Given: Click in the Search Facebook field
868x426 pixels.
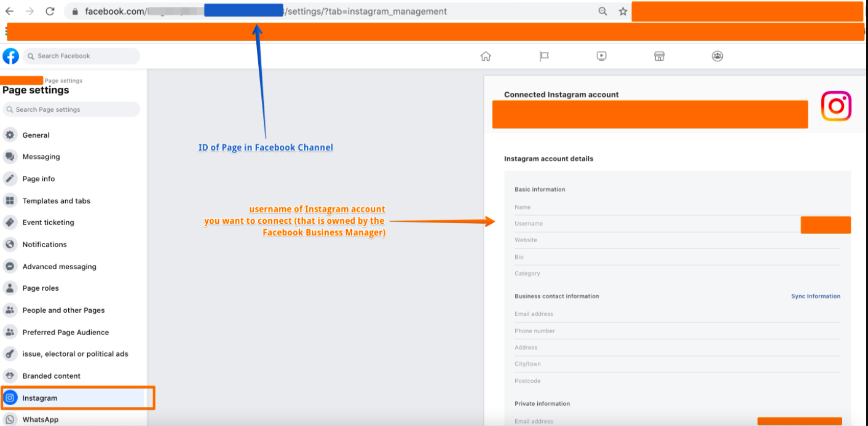Looking at the screenshot, I should [82, 56].
